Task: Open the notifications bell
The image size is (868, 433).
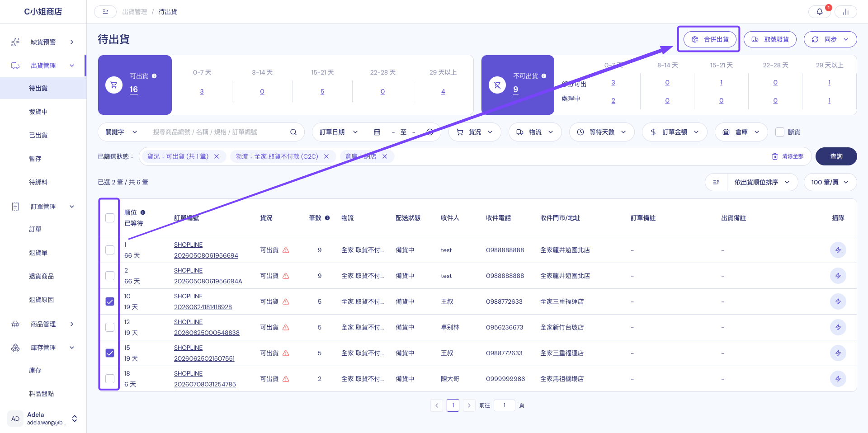Action: click(x=819, y=12)
